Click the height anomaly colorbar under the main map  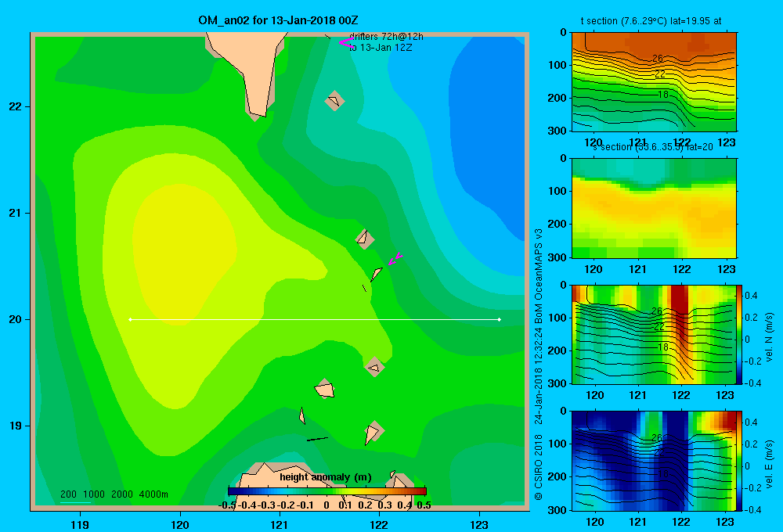pyautogui.click(x=327, y=491)
